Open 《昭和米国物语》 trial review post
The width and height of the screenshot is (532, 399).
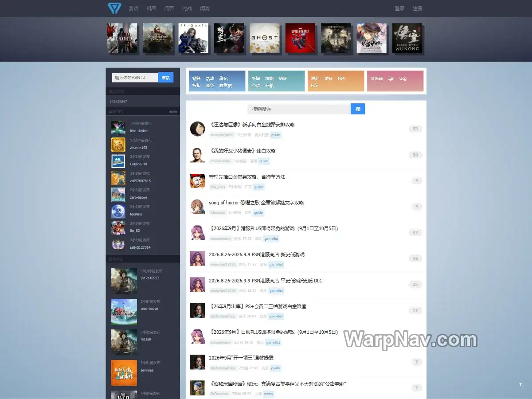(x=278, y=384)
